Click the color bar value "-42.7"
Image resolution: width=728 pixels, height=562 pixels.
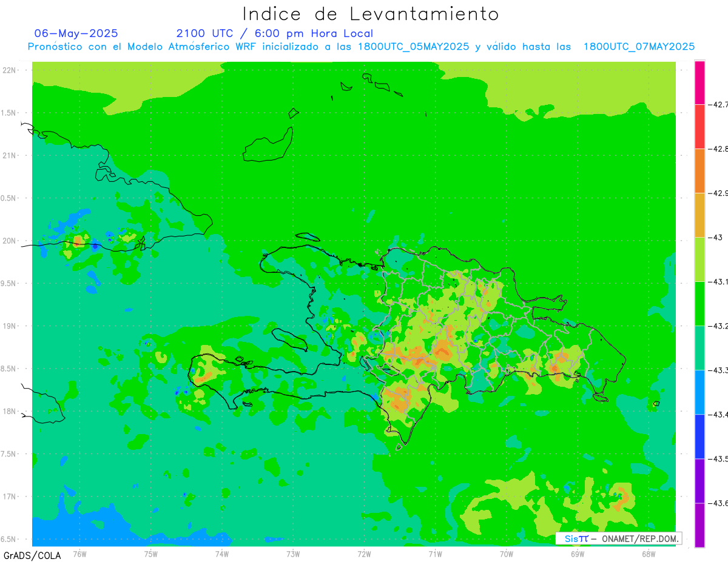tap(718, 105)
